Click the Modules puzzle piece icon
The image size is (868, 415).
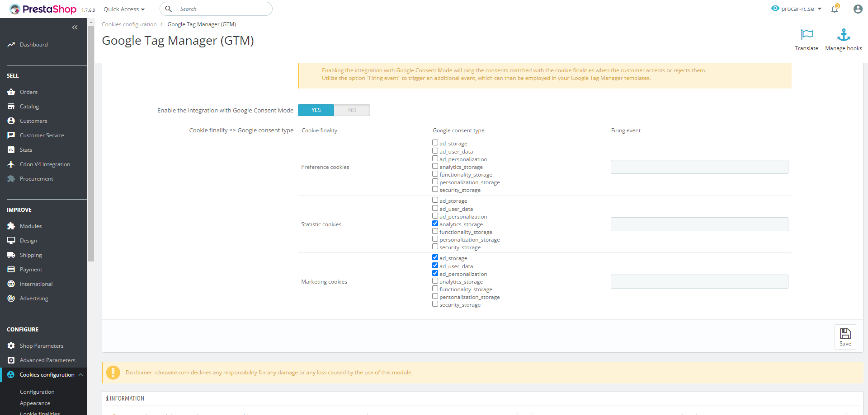tap(11, 226)
